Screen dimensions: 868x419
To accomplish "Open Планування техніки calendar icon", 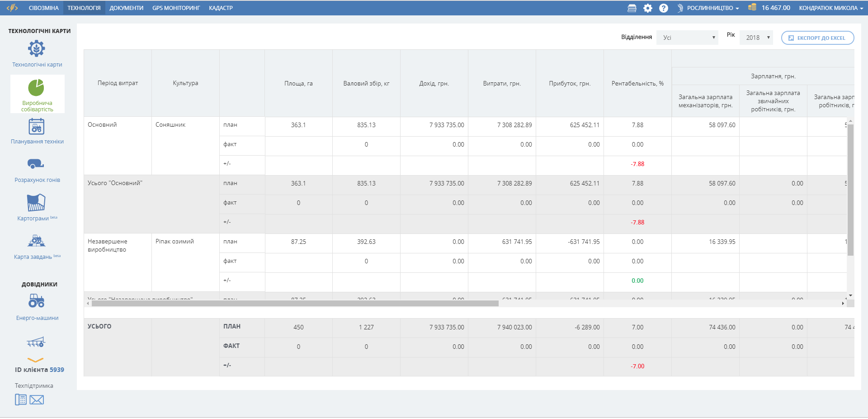I will tap(37, 127).
